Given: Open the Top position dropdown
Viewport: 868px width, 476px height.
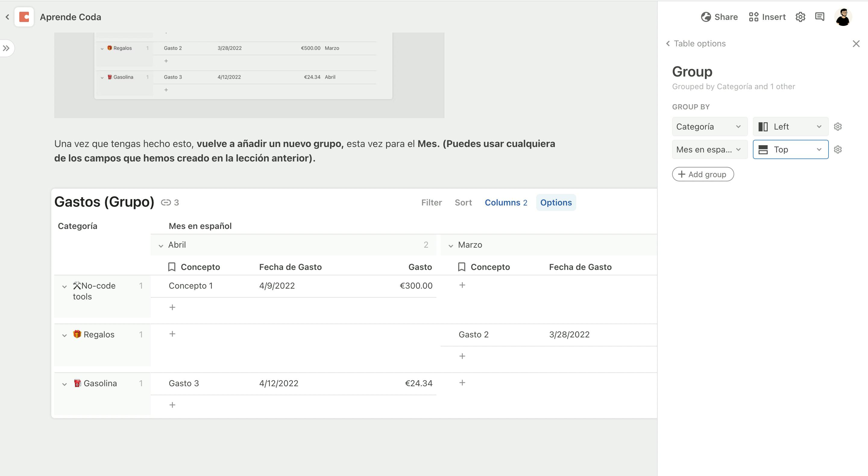Looking at the screenshot, I should click(790, 149).
